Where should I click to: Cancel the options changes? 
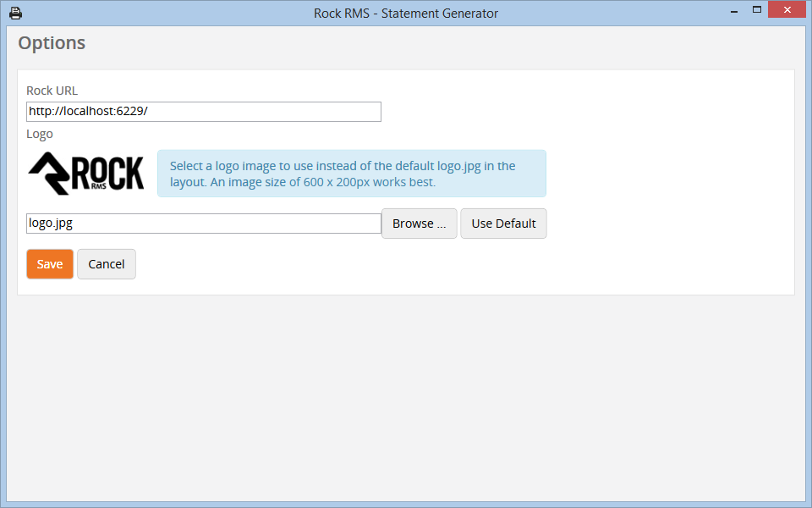coord(107,264)
